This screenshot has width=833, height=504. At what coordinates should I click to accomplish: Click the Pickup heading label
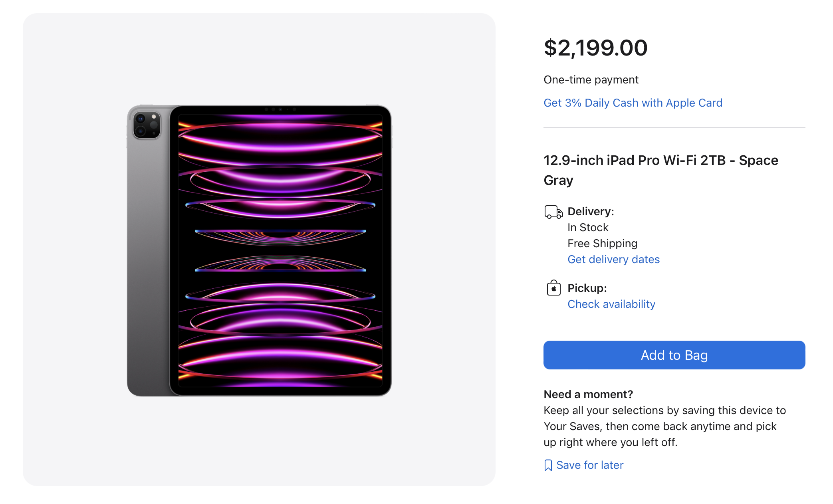coord(587,288)
